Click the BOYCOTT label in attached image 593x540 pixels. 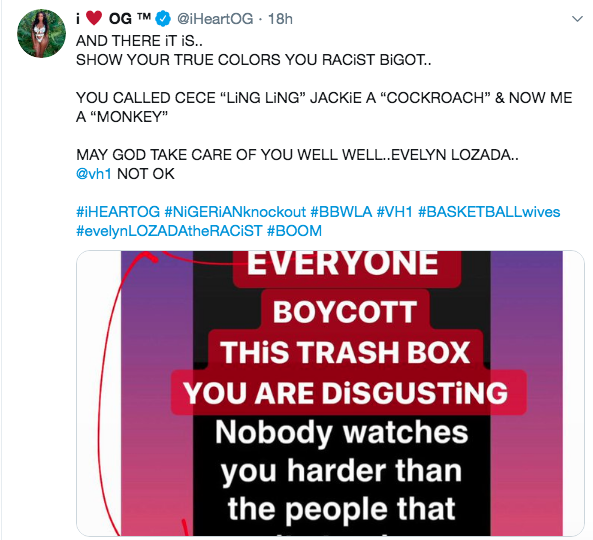click(345, 312)
